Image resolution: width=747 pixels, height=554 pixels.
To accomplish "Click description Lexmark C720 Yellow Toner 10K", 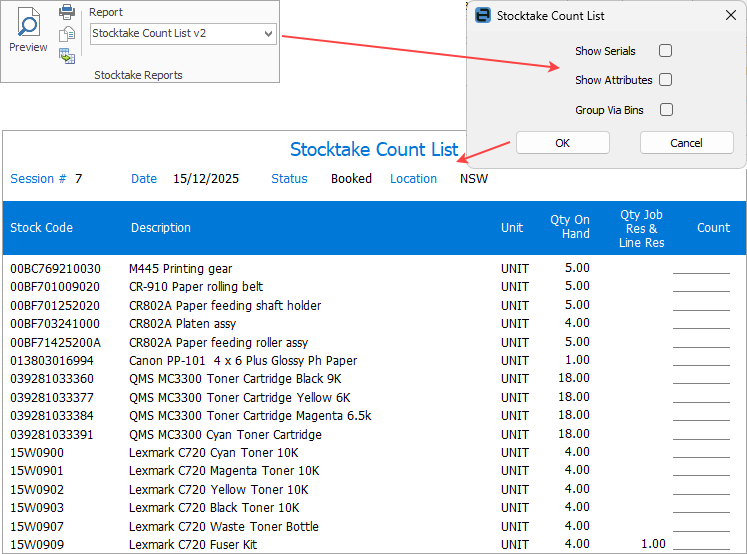I will click(x=219, y=490).
